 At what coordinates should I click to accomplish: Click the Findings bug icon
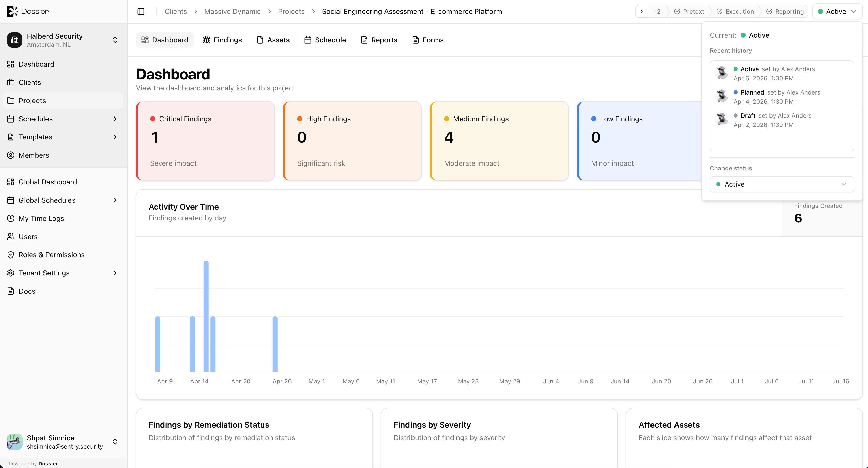click(207, 40)
